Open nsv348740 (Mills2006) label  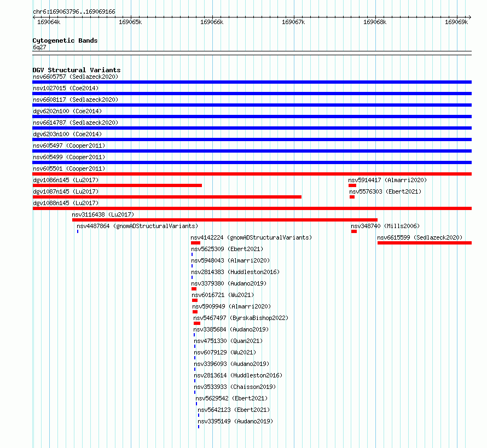point(385,226)
